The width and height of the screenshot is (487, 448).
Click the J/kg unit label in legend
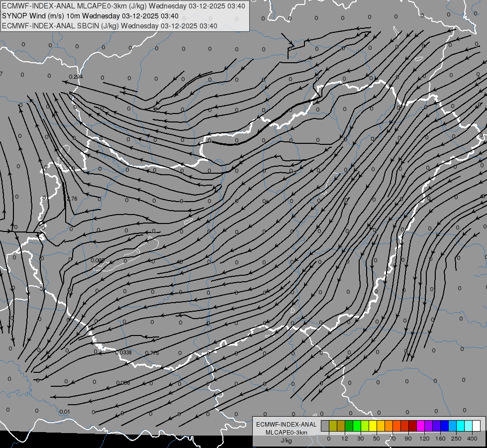[286, 441]
